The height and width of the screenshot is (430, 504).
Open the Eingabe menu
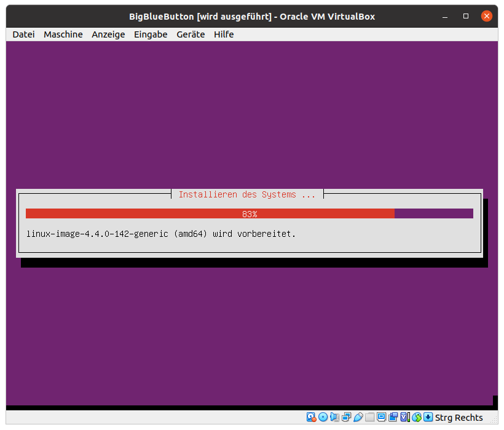[151, 34]
